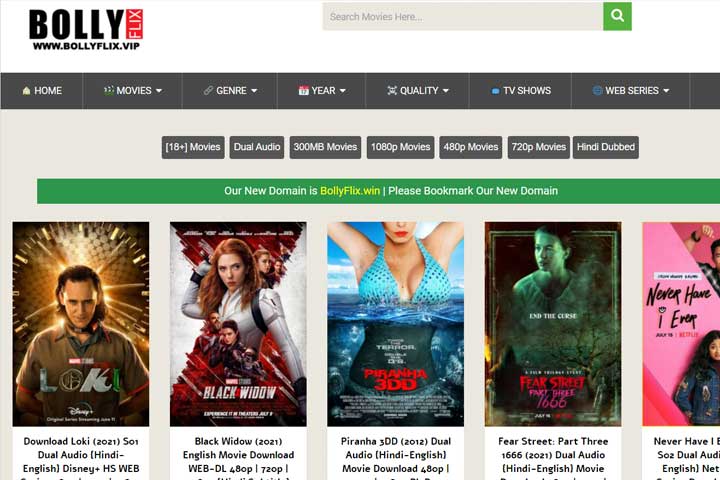The height and width of the screenshot is (480, 720).
Task: Click the film icon beside MOVIES
Action: click(108, 90)
